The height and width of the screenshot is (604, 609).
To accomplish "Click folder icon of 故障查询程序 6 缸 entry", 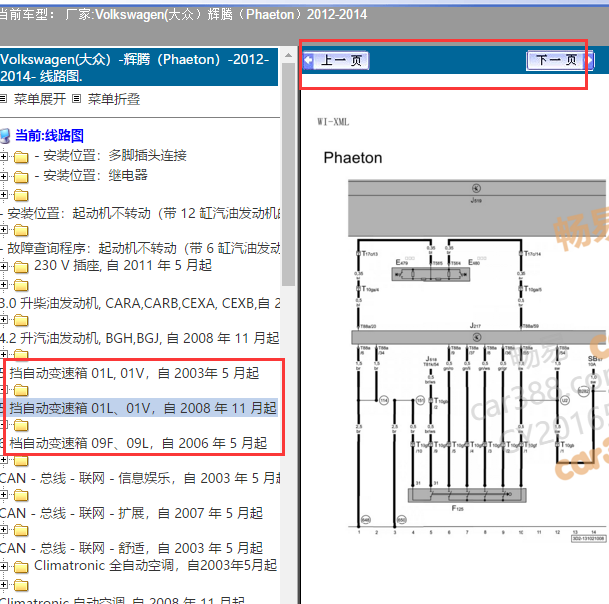I will pyautogui.click(x=21, y=230).
